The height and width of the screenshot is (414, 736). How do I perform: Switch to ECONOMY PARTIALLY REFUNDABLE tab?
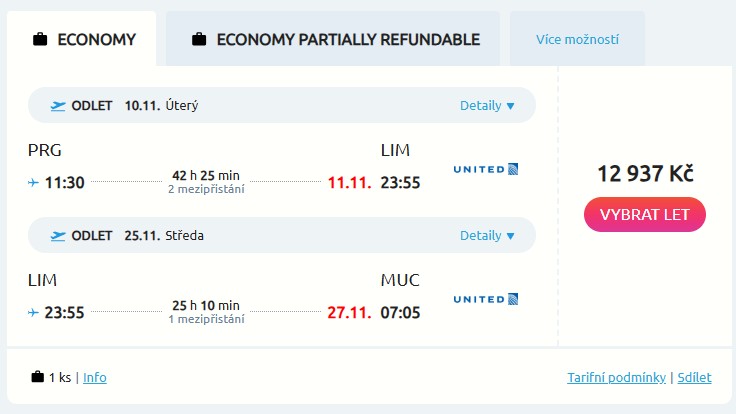pyautogui.click(x=333, y=39)
